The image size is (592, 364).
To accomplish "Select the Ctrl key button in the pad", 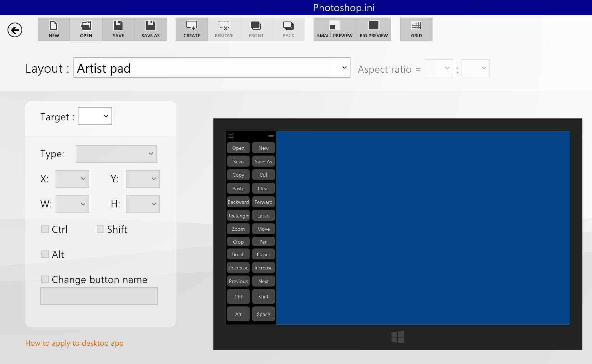I will tap(238, 297).
